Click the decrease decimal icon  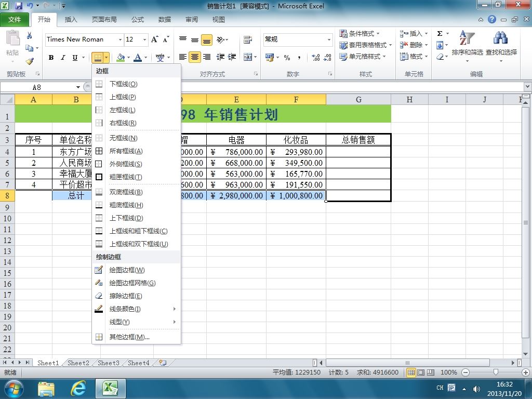tap(327, 57)
